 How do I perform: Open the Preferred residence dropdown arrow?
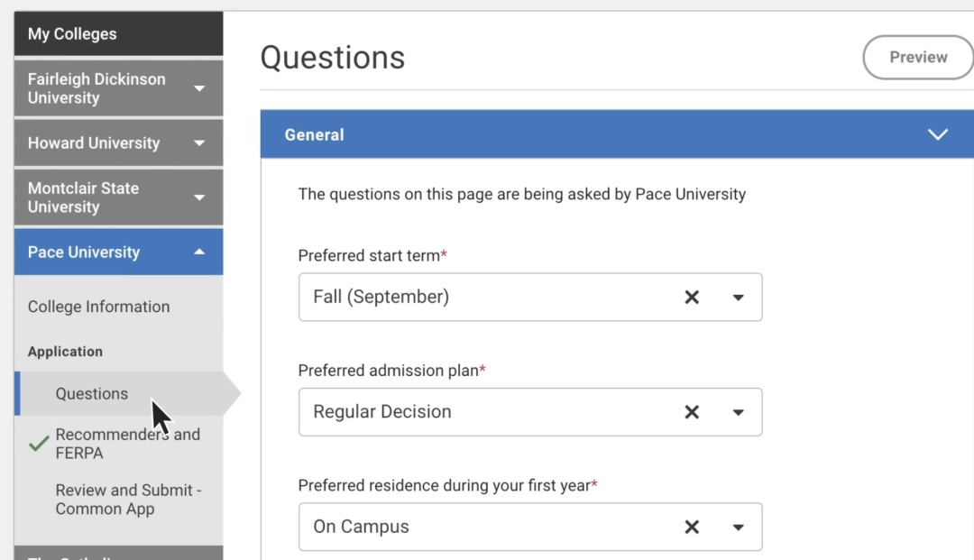tap(738, 528)
